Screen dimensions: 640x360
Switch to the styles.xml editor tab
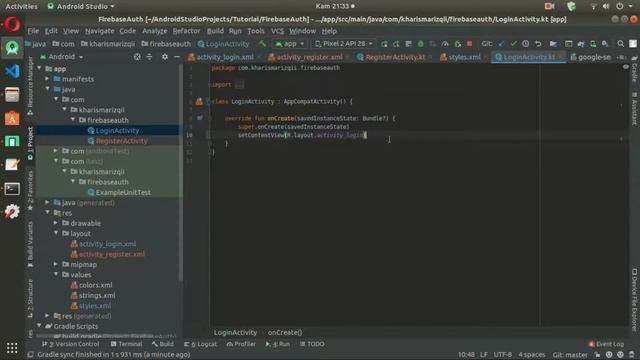461,57
